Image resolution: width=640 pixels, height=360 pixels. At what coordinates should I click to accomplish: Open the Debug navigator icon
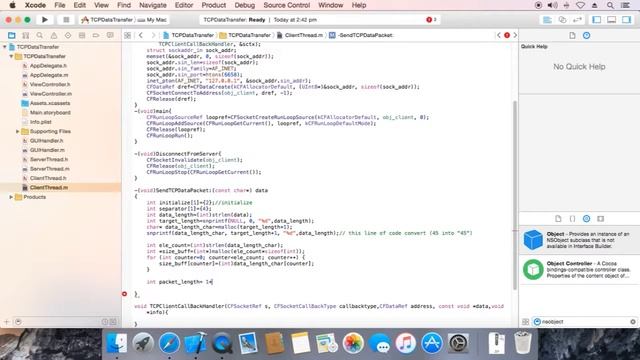coord(82,36)
